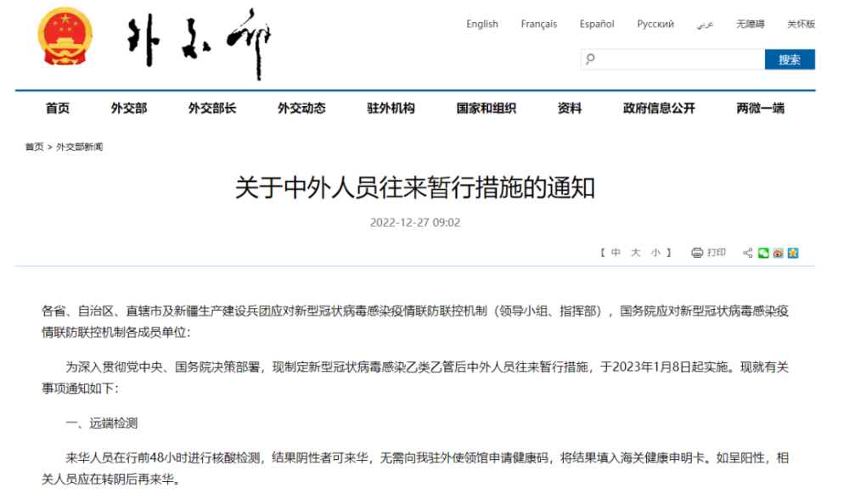Open 首页 in navigation bar
Screen dimensions: 849x504
pyautogui.click(x=58, y=109)
